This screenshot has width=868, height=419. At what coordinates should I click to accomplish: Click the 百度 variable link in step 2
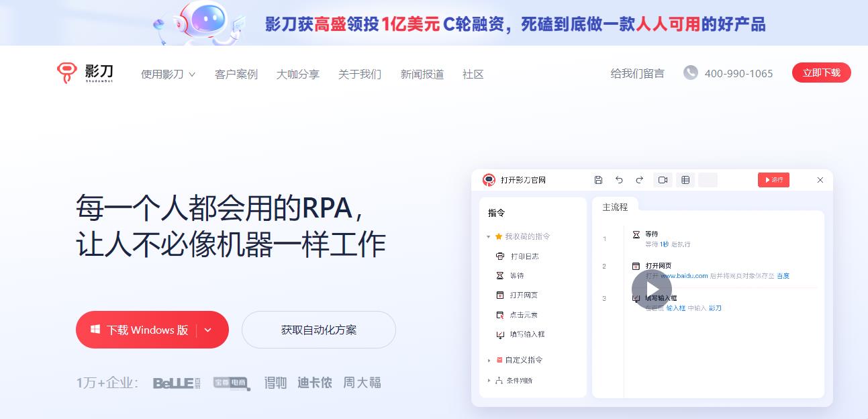click(x=783, y=276)
